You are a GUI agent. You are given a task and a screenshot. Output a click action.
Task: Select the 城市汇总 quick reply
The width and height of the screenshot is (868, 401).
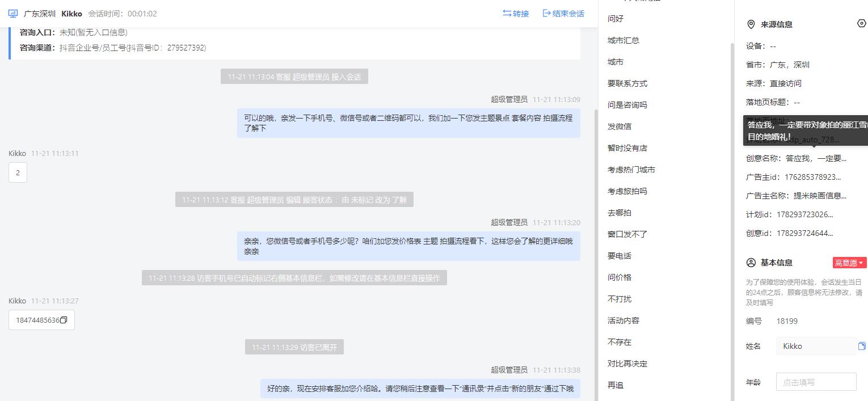[x=623, y=40]
